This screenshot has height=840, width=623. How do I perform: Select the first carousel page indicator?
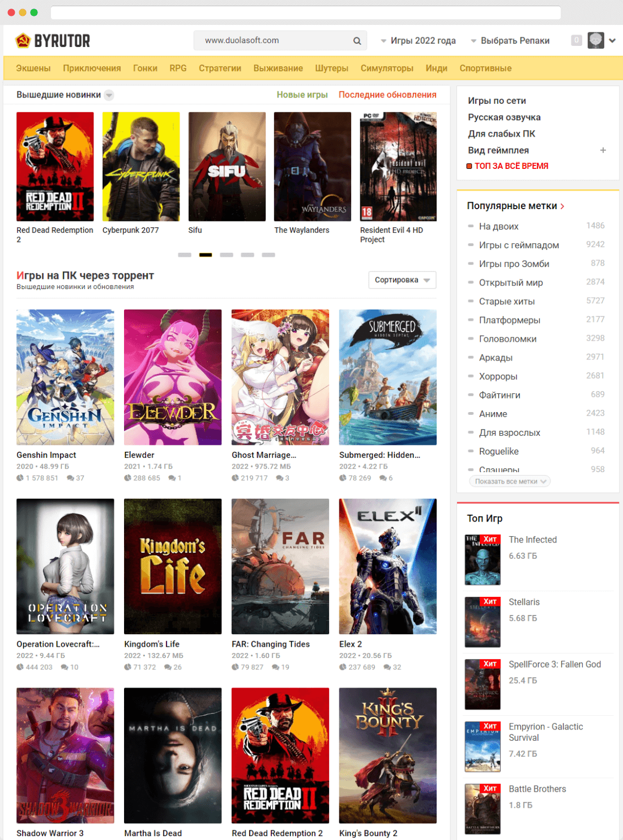point(185,255)
